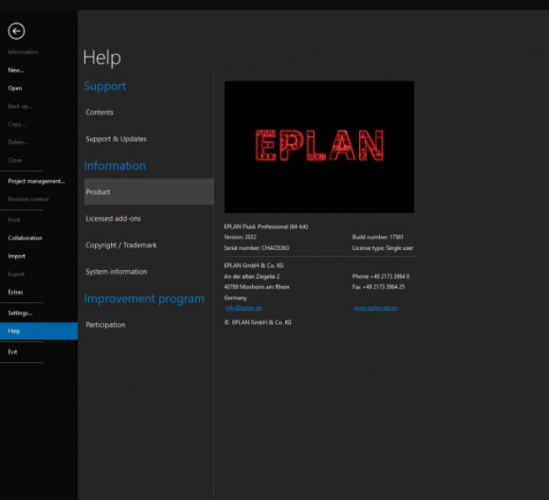Click the Germany address line
Image resolution: width=549 pixels, height=500 pixels.
[235, 298]
